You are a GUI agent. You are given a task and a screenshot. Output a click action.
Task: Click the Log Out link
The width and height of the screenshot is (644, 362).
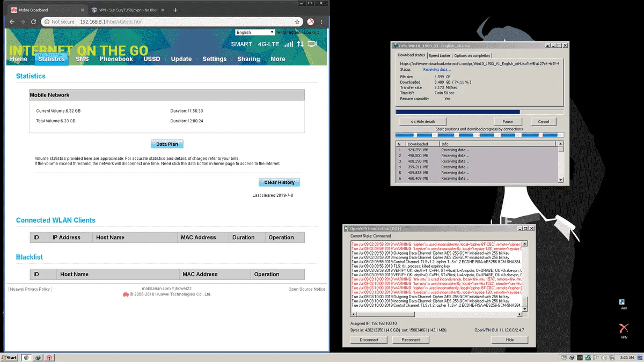pyautogui.click(x=312, y=32)
